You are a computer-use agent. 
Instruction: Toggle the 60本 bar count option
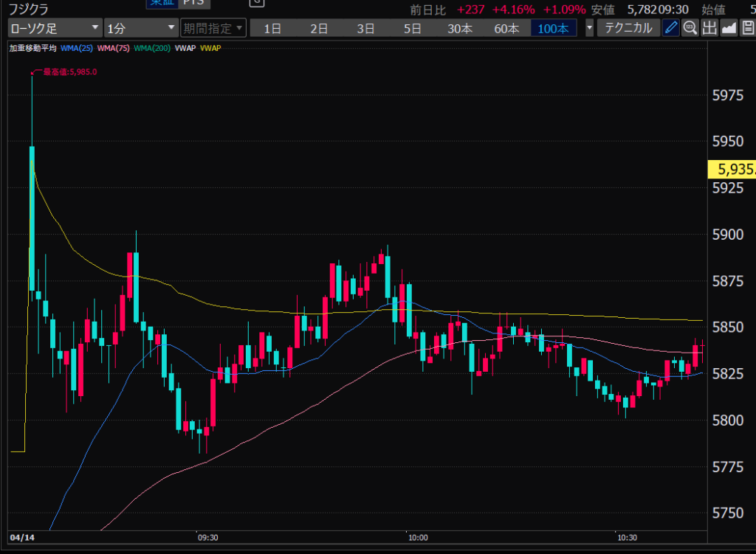pos(506,29)
